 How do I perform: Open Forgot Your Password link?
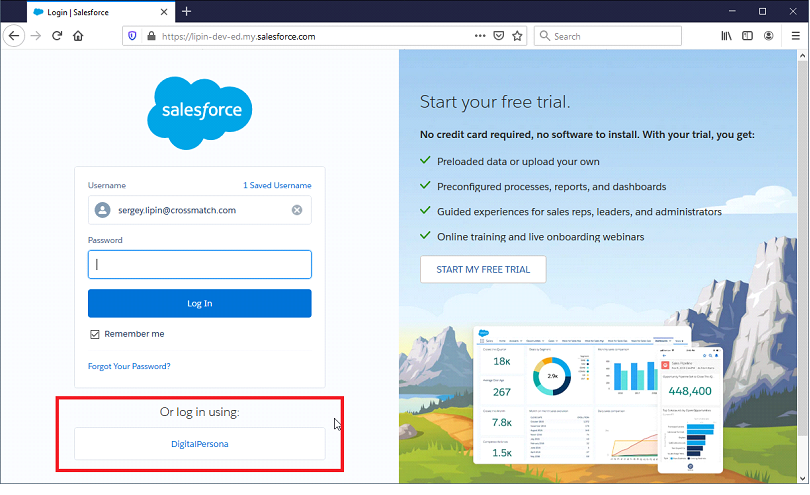[129, 366]
